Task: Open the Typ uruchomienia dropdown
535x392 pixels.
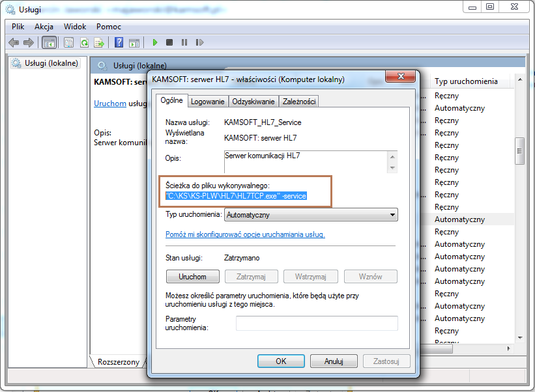Action: pyautogui.click(x=311, y=215)
